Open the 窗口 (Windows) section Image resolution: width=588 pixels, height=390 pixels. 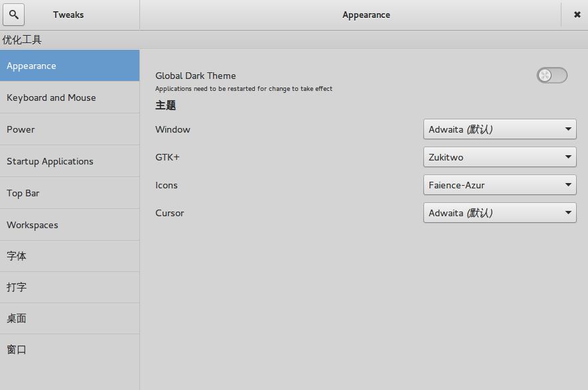pos(70,350)
